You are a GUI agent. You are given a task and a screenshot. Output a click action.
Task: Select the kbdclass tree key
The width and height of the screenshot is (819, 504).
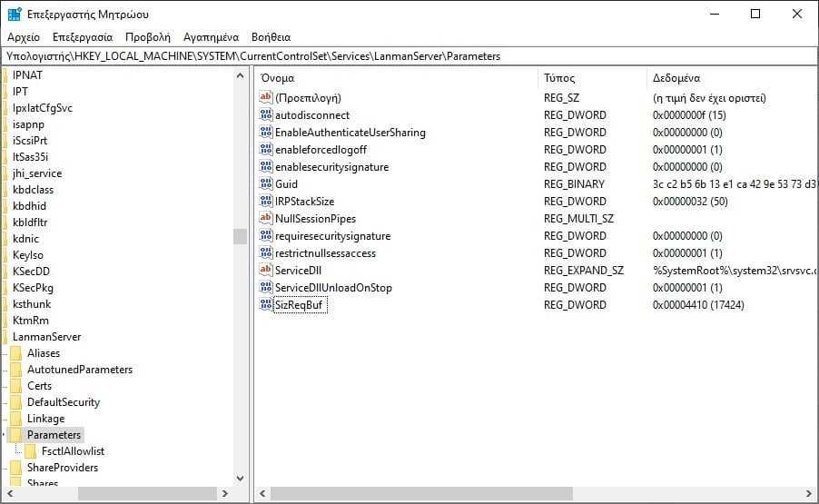click(x=33, y=190)
